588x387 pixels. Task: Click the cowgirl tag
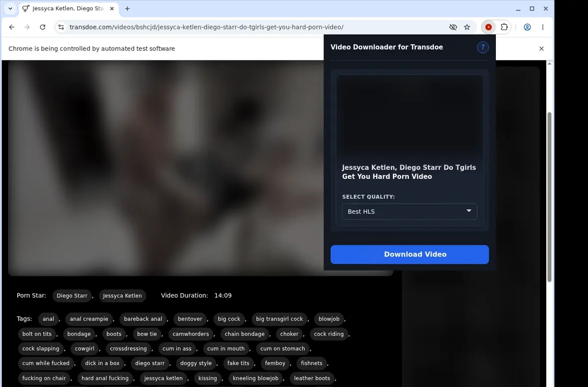84,349
